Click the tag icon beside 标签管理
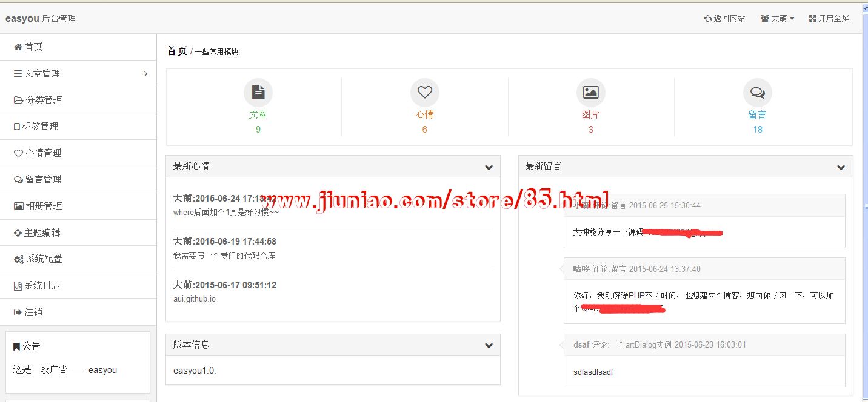The height and width of the screenshot is (402, 868). [x=17, y=127]
